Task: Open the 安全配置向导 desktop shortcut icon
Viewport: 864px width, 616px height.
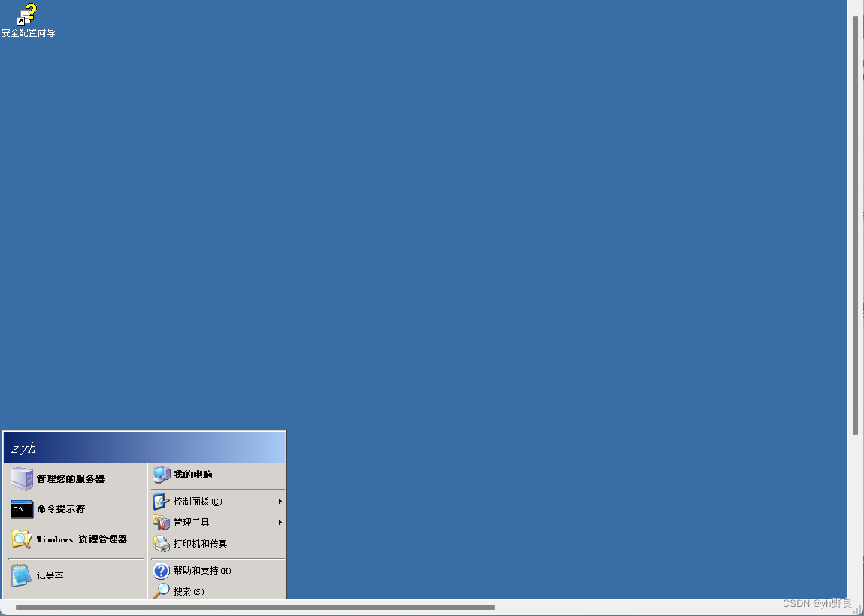Action: pyautogui.click(x=27, y=14)
